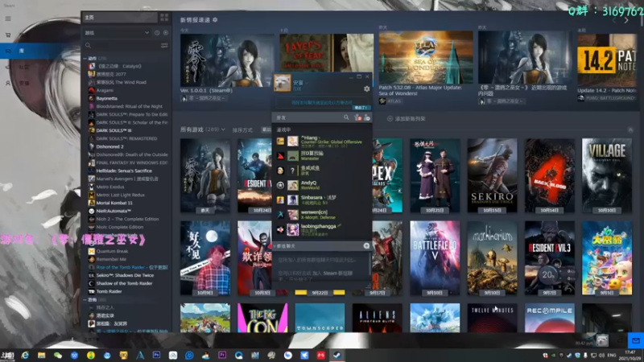Select Aragami in the game list
This screenshot has height=362, width=644.
click(x=105, y=90)
